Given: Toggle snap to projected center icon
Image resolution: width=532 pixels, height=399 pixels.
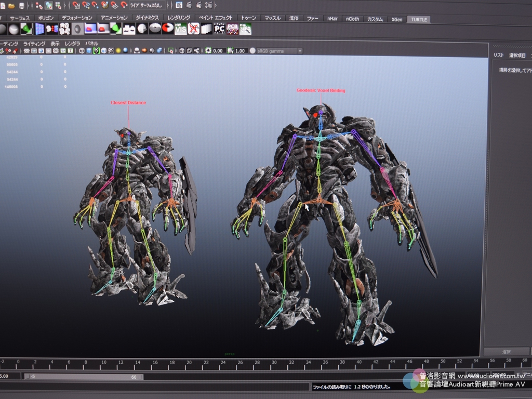Looking at the screenshot, I should point(105,5).
